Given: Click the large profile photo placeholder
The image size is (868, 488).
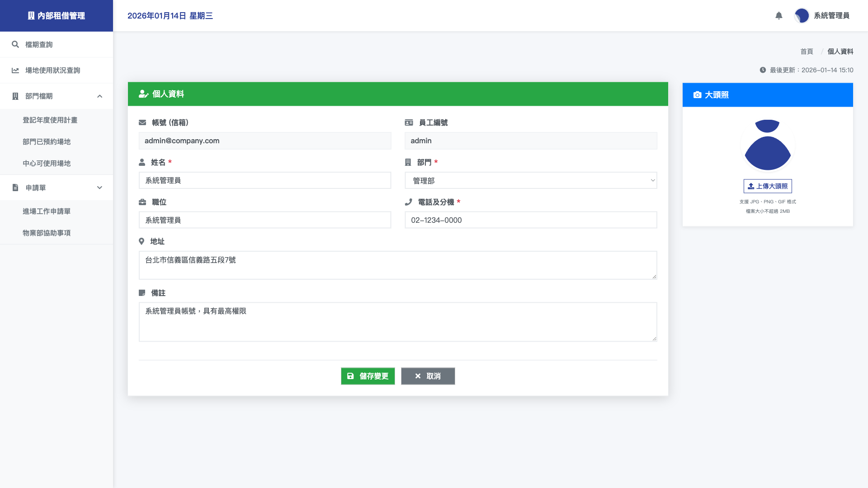Looking at the screenshot, I should coord(767,145).
